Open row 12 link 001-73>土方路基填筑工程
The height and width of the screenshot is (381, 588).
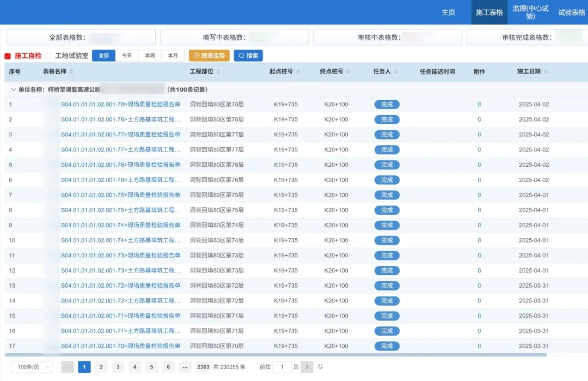120,270
